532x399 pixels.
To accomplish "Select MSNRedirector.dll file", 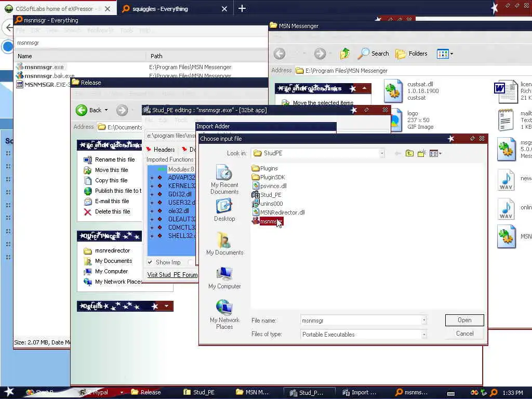I will click(278, 212).
